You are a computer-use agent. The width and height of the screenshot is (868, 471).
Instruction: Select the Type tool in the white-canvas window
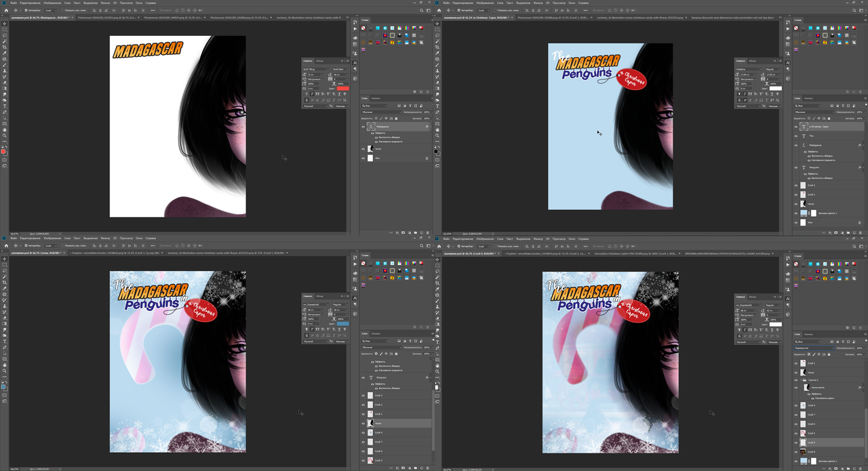5,106
